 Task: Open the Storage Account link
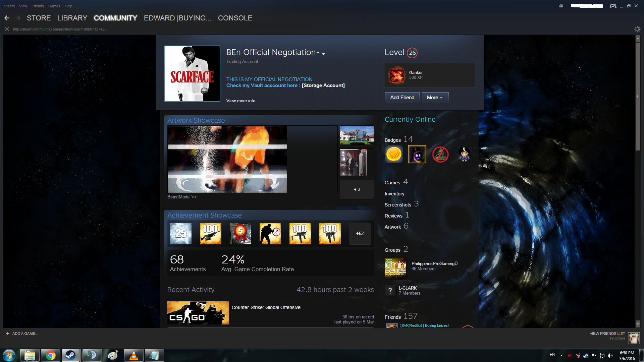[x=323, y=85]
